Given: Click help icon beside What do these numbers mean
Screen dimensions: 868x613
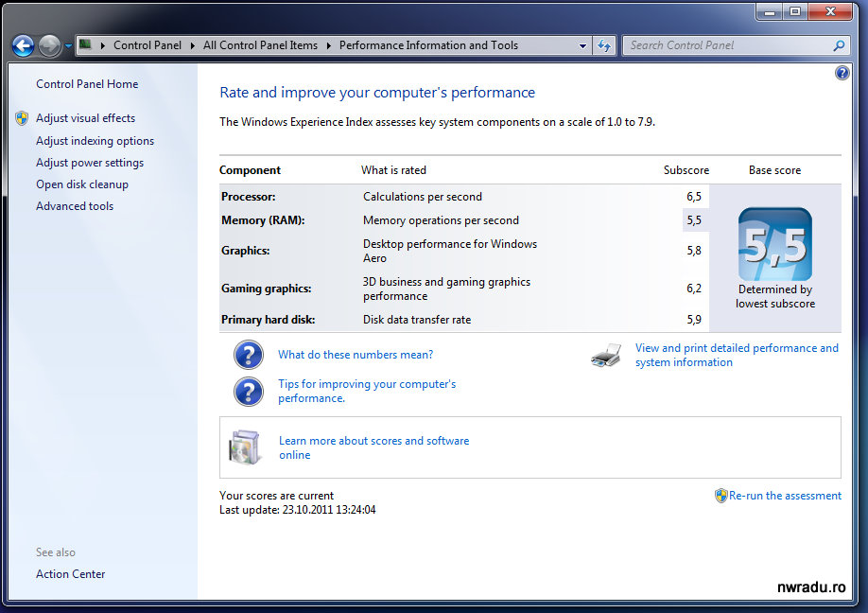Looking at the screenshot, I should (249, 355).
